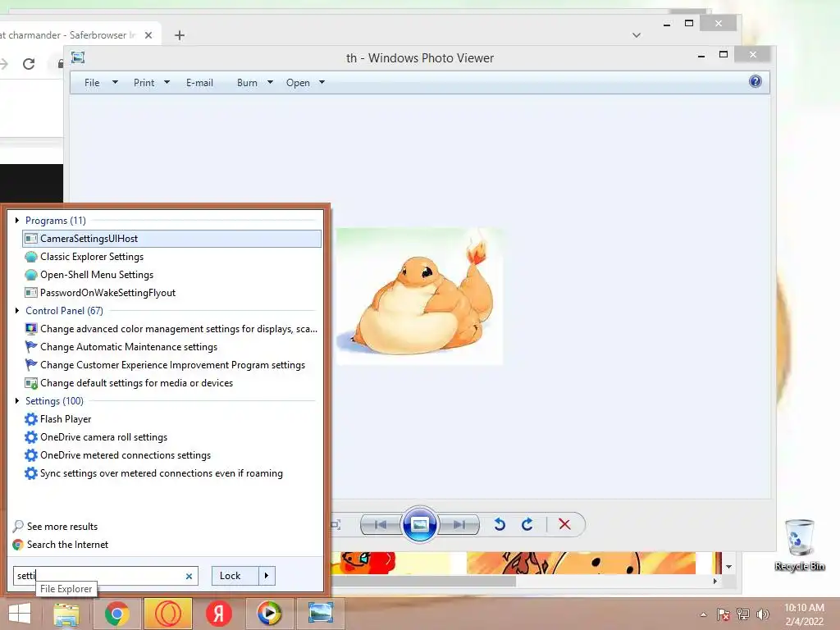The image size is (840, 630).
Task: Close the charmander browser tab
Action: [x=148, y=35]
